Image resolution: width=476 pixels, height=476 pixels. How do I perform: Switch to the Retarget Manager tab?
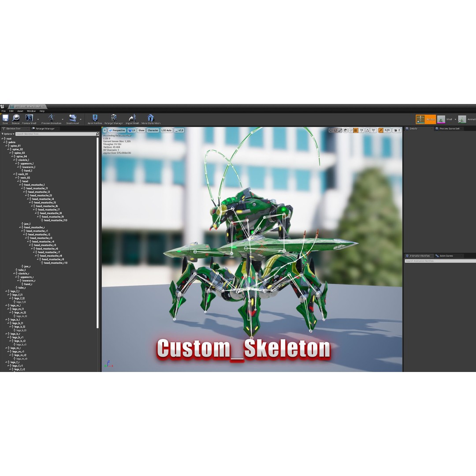(x=45, y=129)
